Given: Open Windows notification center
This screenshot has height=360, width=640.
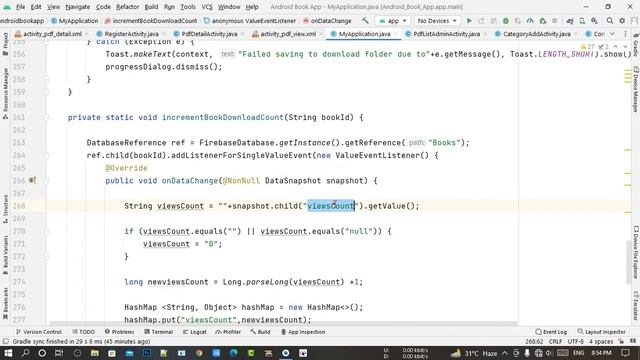Looking at the screenshot, I should pos(625,353).
